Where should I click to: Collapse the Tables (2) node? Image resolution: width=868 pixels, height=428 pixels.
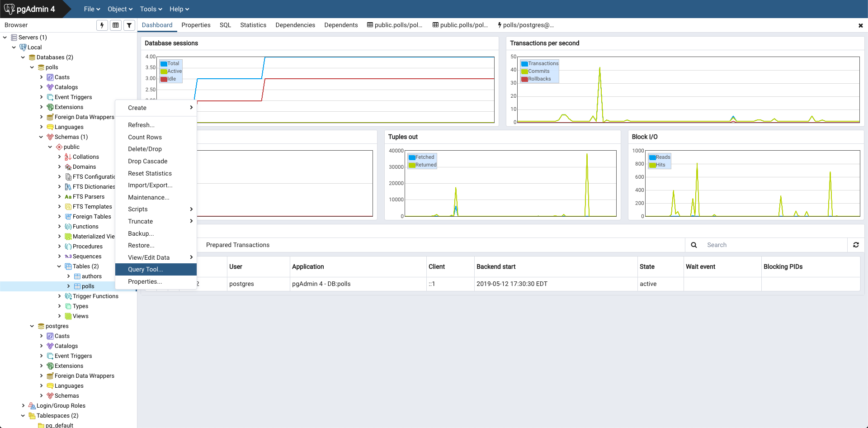pos(59,266)
